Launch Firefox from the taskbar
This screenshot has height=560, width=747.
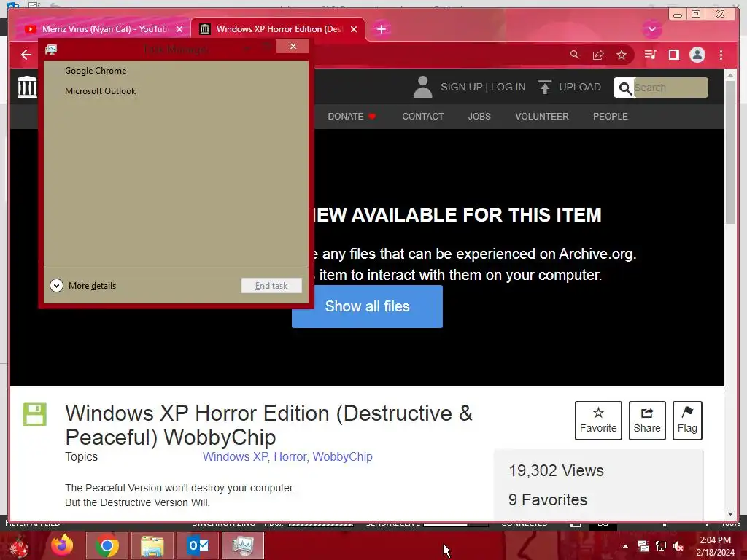click(x=62, y=545)
